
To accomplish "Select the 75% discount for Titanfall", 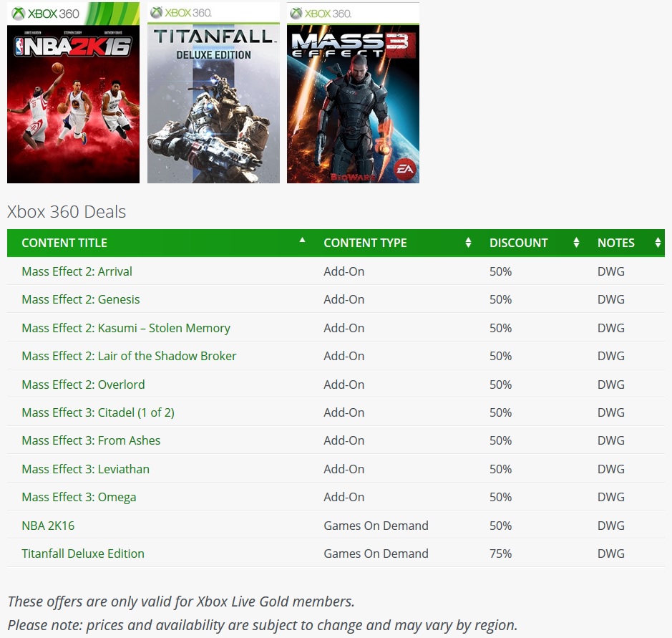I will (500, 554).
